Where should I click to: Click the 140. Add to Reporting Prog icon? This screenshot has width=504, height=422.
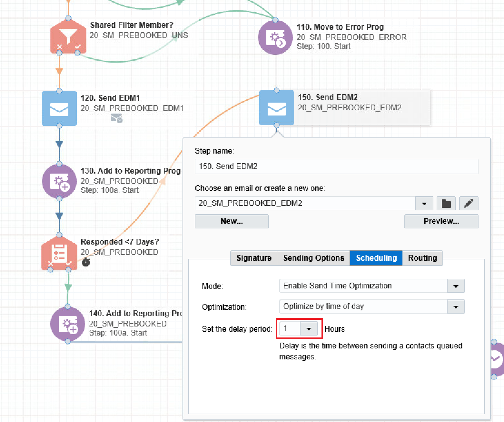(68, 324)
